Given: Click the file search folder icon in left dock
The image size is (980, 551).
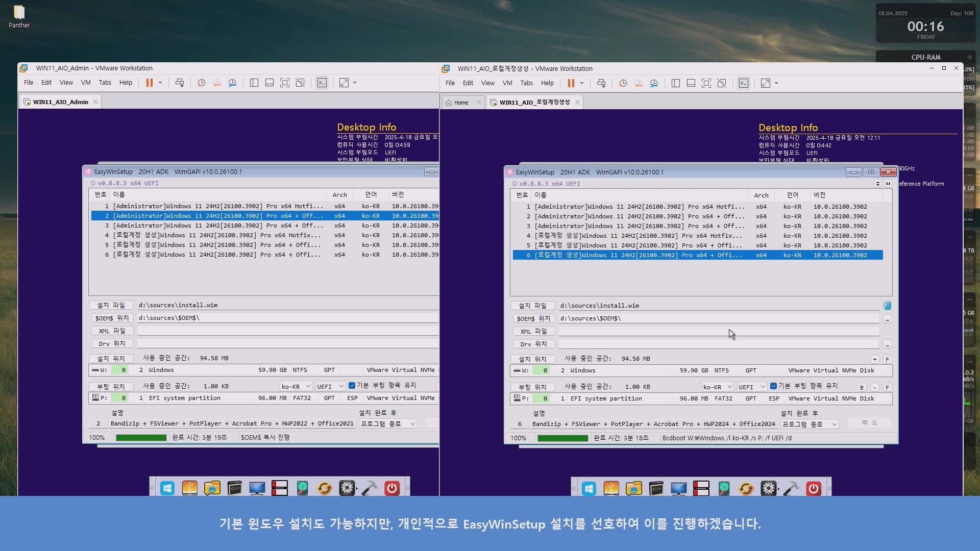Looking at the screenshot, I should pyautogui.click(x=212, y=489).
